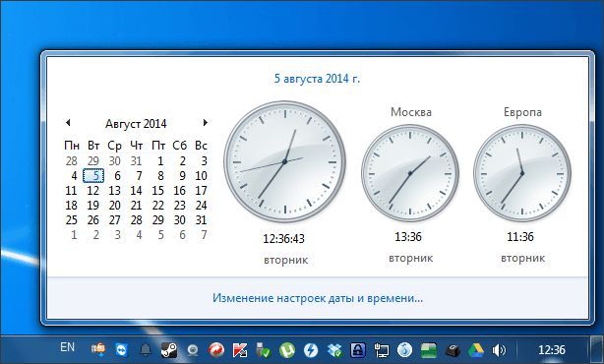Click the large local analog clock
The width and height of the screenshot is (604, 364).
click(284, 161)
